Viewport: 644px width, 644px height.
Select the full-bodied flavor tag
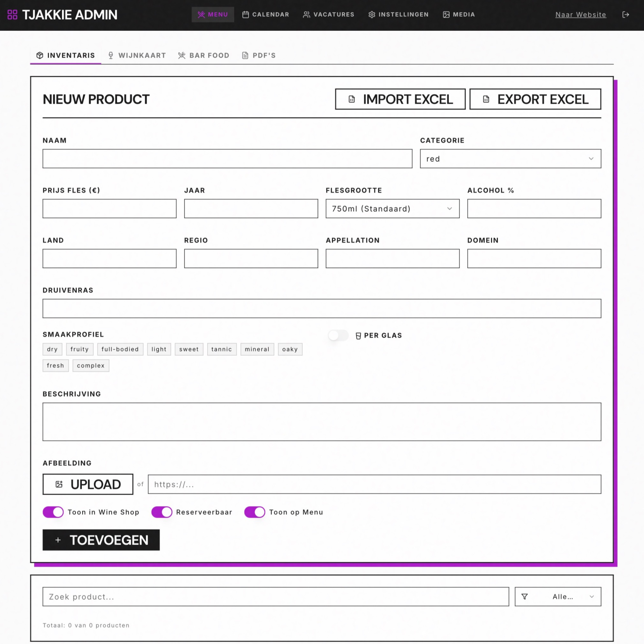point(120,349)
